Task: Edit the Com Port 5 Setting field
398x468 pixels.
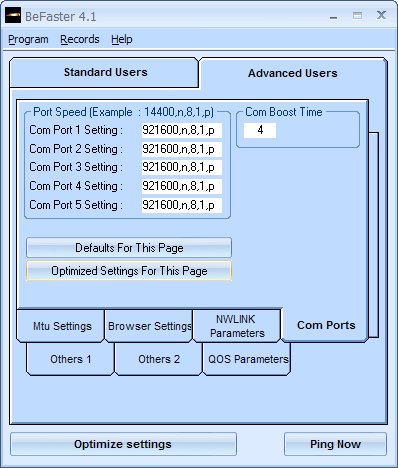Action: point(182,205)
